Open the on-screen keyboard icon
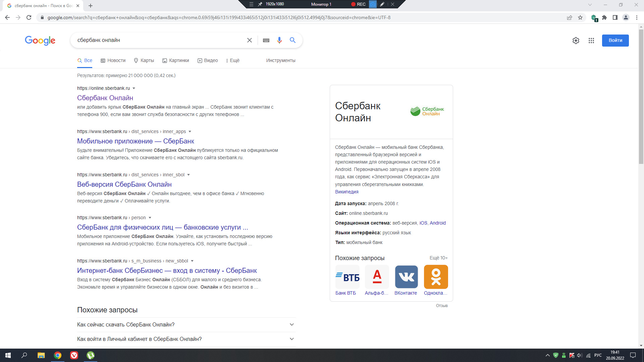This screenshot has height=362, width=644. click(x=266, y=40)
